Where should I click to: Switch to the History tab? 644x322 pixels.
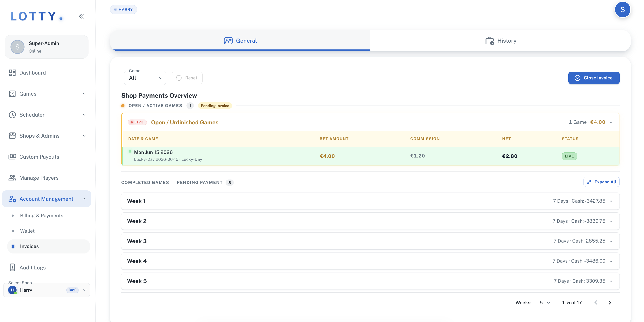tap(500, 40)
